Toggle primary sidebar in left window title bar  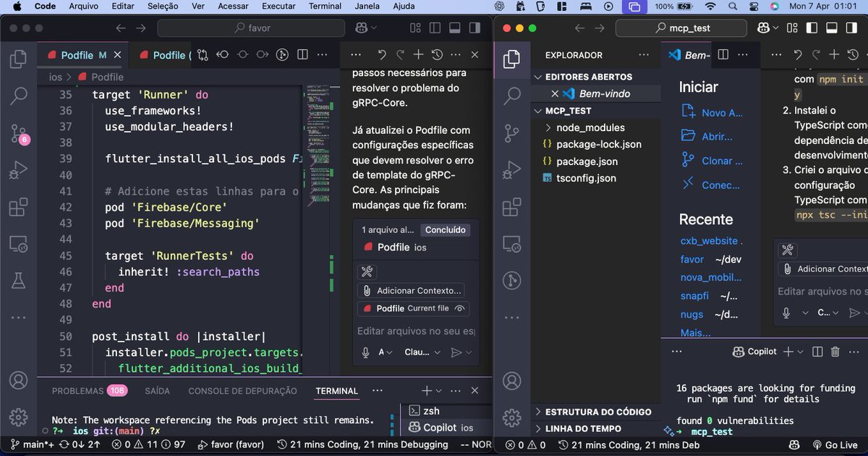[435, 28]
